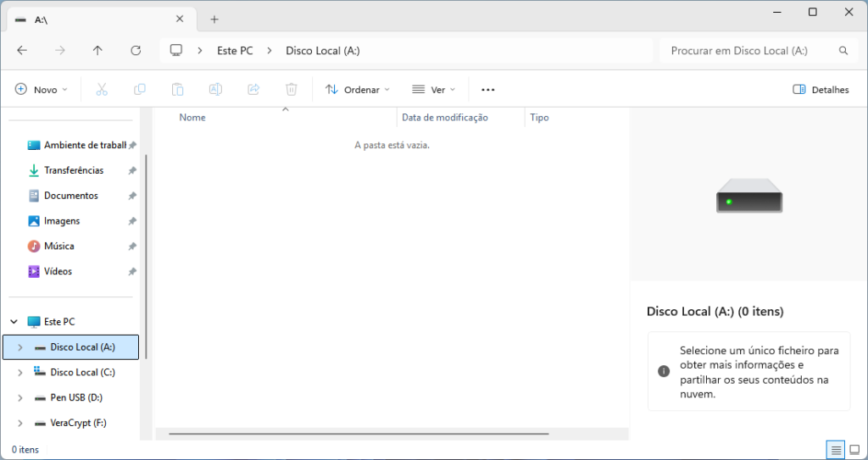Go up one folder with Up arrow
Viewport: 868px width, 460px height.
97,51
